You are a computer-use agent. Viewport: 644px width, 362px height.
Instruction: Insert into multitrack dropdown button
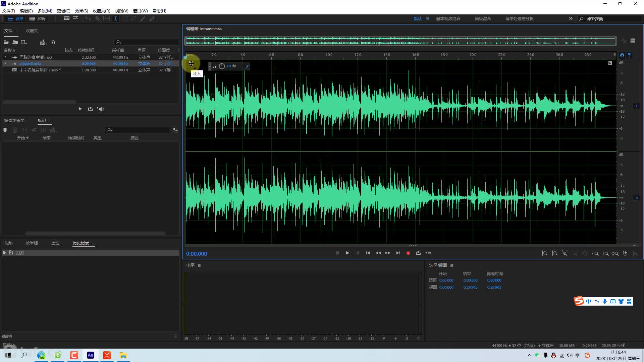[43, 42]
